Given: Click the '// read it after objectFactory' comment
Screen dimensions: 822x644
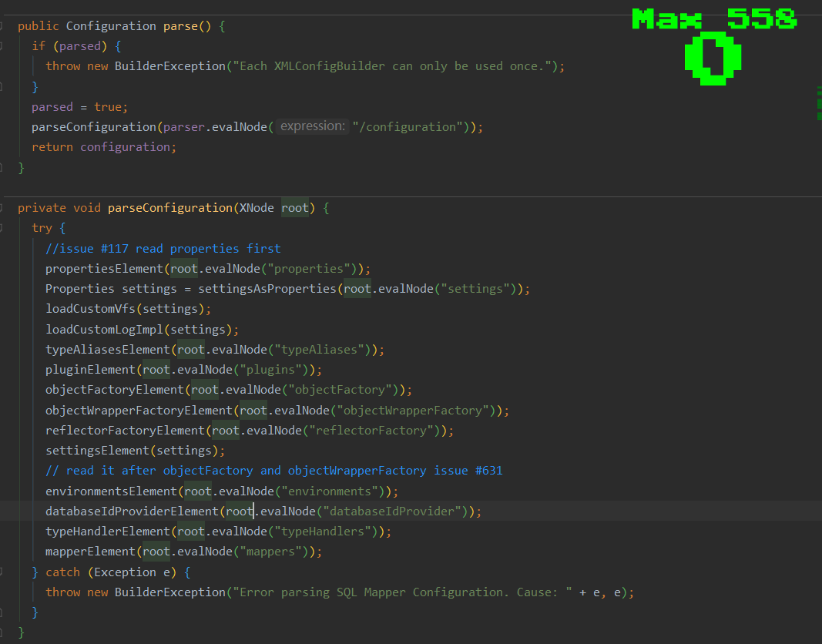Looking at the screenshot, I should [273, 471].
